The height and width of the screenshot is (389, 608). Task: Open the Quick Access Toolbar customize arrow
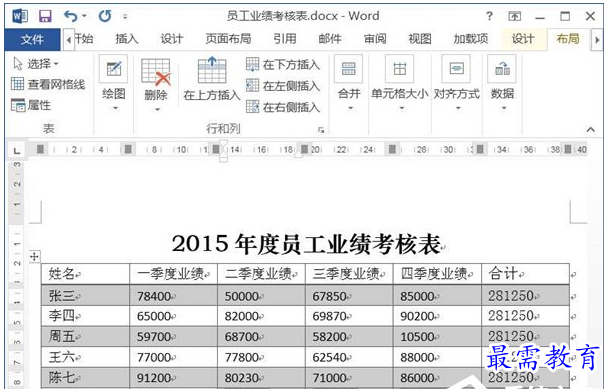[x=125, y=16]
